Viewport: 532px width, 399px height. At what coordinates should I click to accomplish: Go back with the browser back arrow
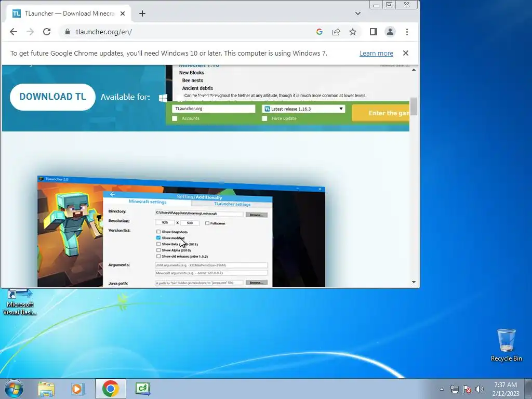click(13, 32)
